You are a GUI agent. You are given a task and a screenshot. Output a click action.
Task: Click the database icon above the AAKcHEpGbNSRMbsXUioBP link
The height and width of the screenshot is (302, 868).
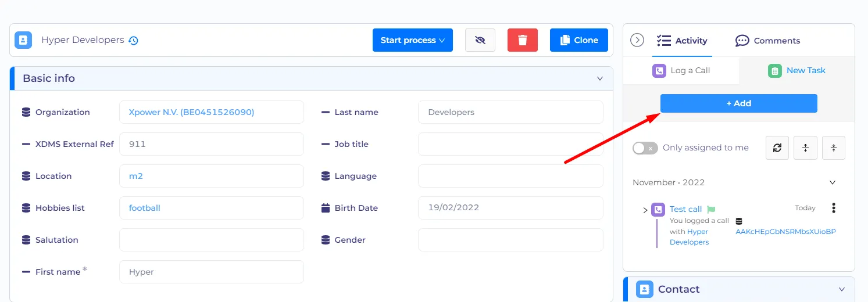tap(739, 221)
